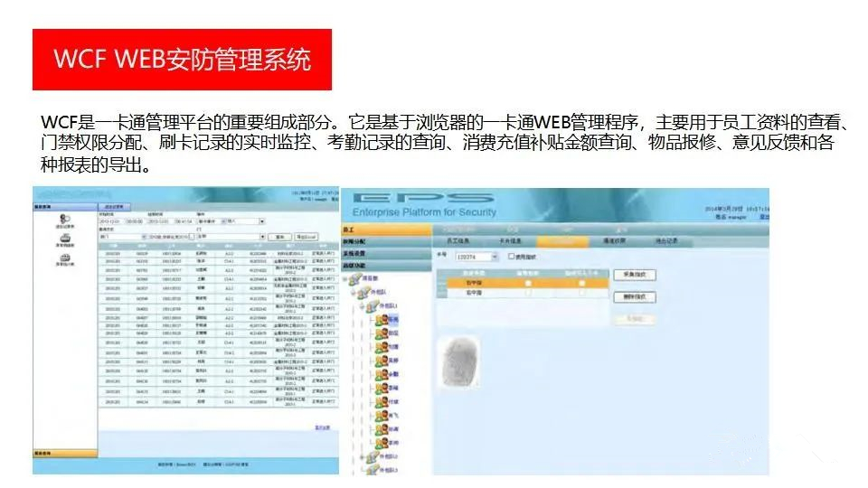Tick second checkbox in highlighted 右中指 row
The image size is (868, 488).
pos(581,283)
